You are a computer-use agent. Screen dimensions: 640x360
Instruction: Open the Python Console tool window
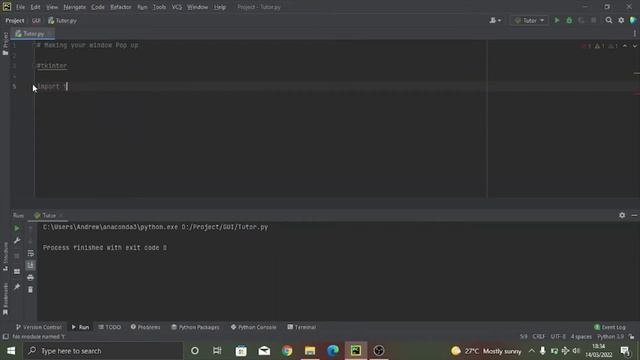click(253, 327)
